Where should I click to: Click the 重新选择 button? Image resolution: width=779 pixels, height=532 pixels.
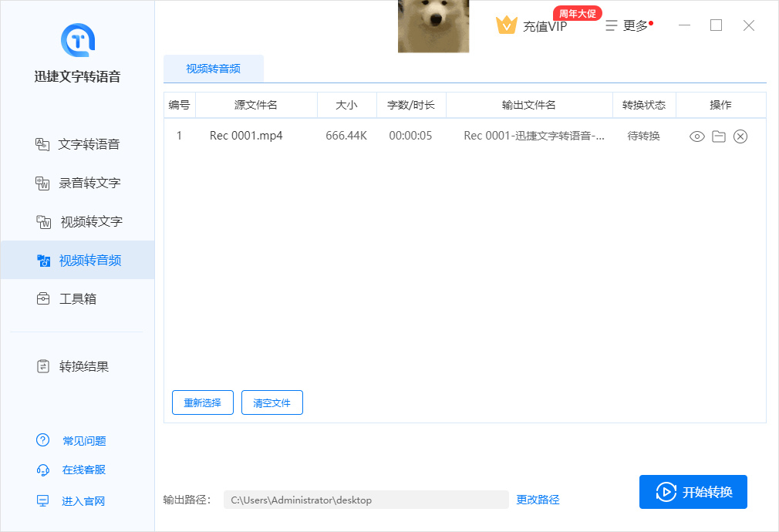click(203, 402)
